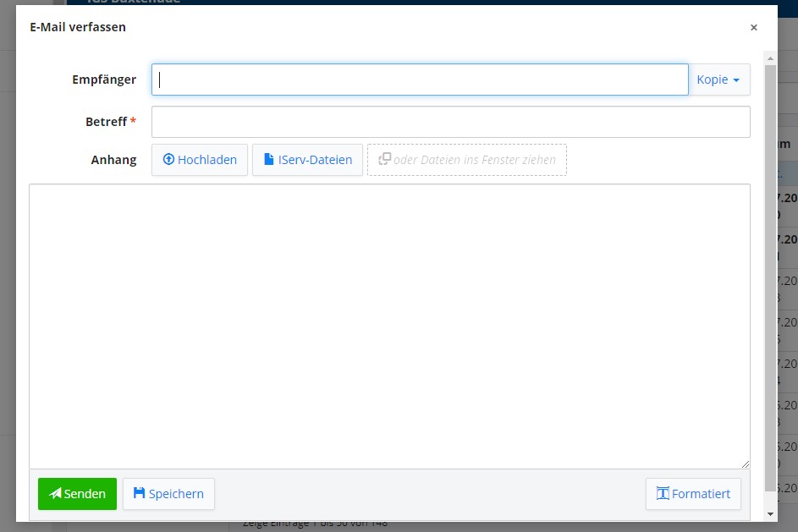Click the scrollbar up arrow icon
The width and height of the screenshot is (798, 532).
click(x=769, y=58)
